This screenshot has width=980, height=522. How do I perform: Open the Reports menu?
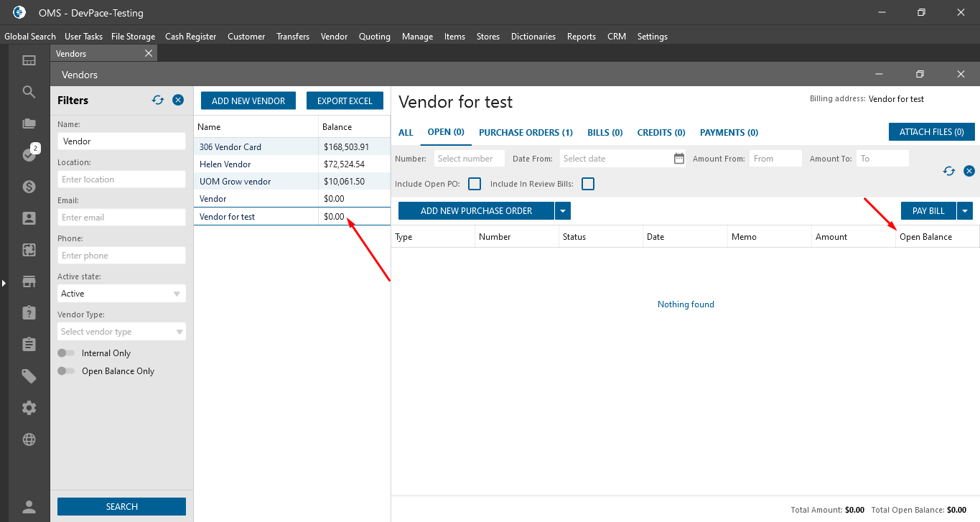tap(581, 37)
